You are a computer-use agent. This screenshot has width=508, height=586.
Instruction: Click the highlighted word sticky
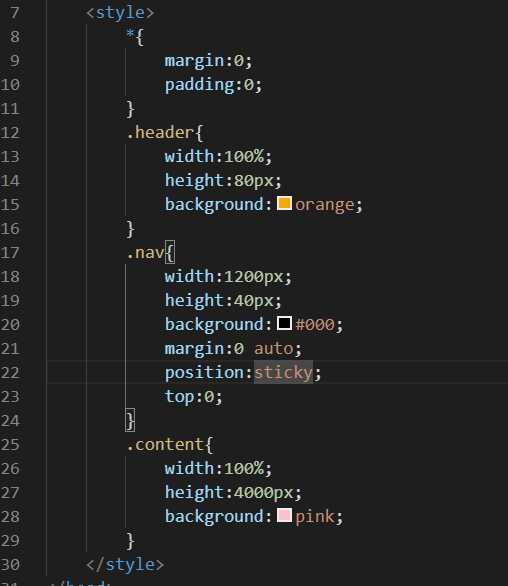pos(283,373)
